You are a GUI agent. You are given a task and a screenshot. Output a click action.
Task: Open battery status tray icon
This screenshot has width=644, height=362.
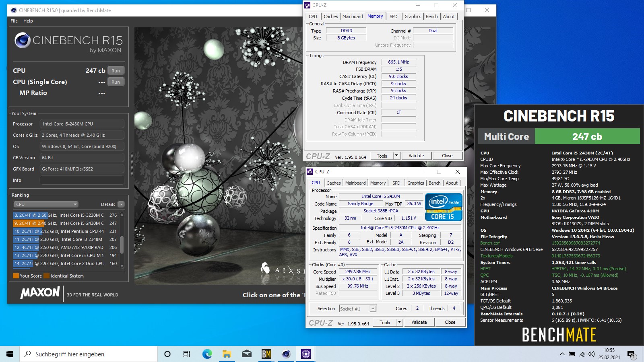(x=572, y=354)
